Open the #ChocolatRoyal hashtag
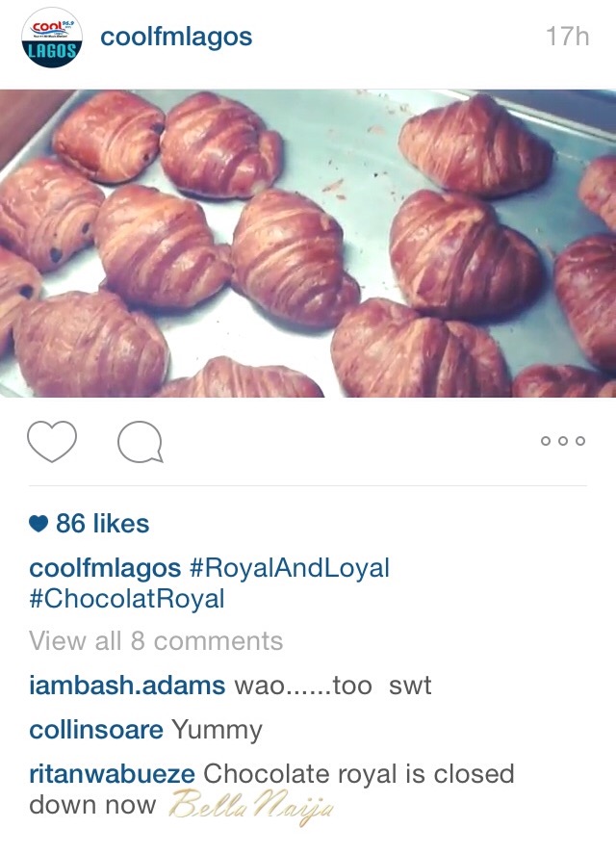616x854 pixels. tap(126, 599)
